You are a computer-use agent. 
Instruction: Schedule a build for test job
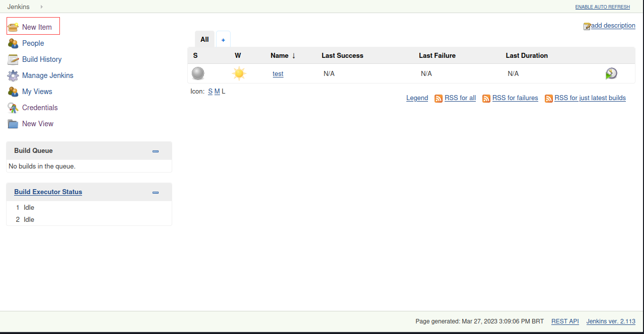click(x=611, y=73)
